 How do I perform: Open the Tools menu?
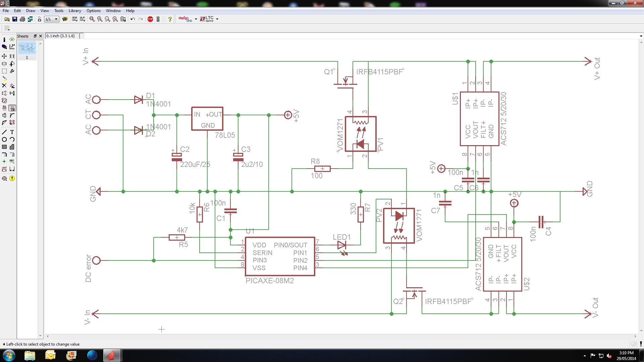click(x=59, y=11)
